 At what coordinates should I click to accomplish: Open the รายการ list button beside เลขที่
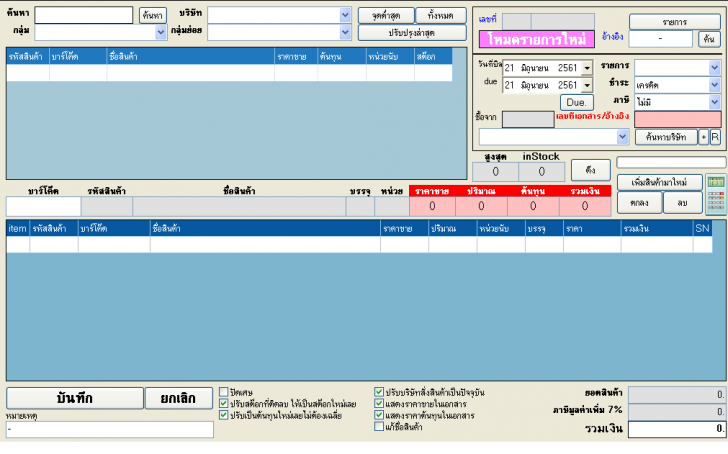(x=675, y=21)
